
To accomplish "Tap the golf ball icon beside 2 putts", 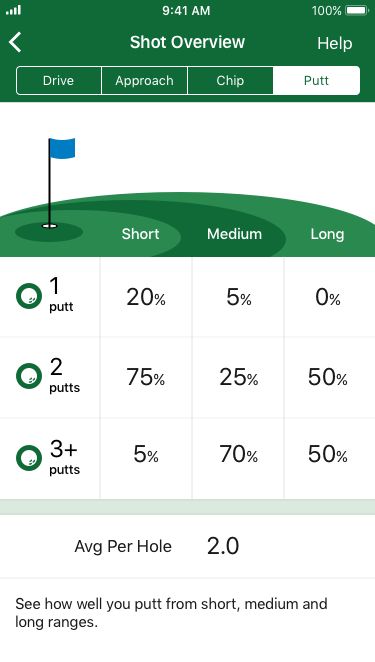I will point(29,376).
